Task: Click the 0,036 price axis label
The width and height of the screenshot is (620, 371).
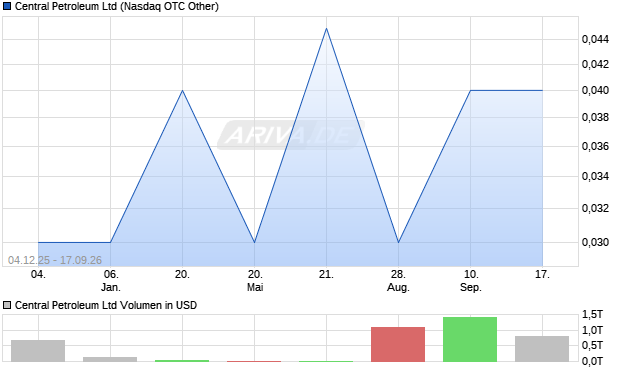Action: point(595,146)
